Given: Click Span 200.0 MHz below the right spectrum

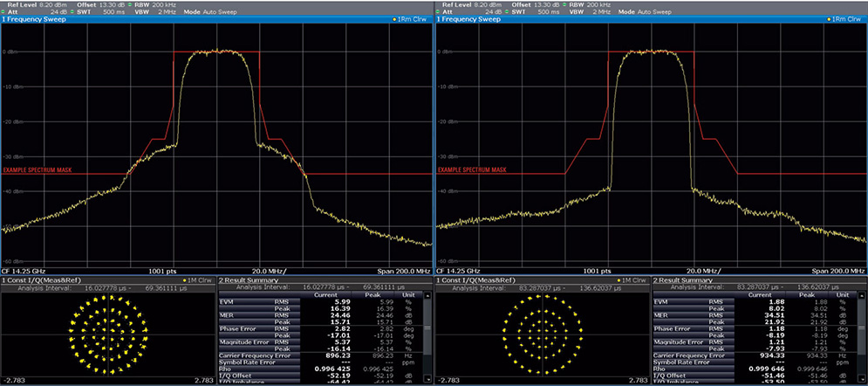Looking at the screenshot, I should 837,271.
